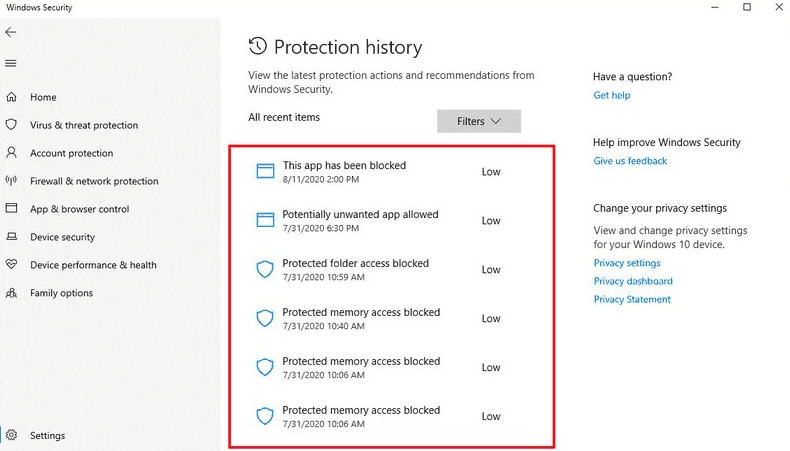The width and height of the screenshot is (790, 451).
Task: Open the Privacy dashboard link
Action: click(x=633, y=281)
